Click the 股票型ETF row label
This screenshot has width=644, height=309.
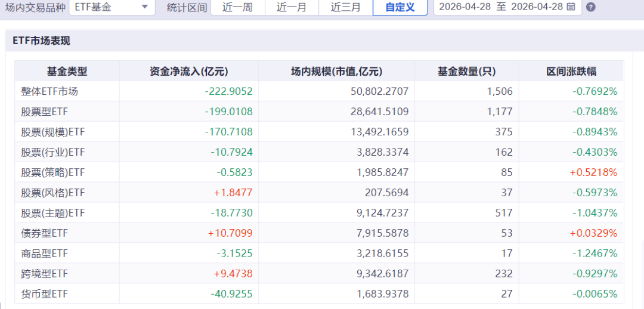44,112
